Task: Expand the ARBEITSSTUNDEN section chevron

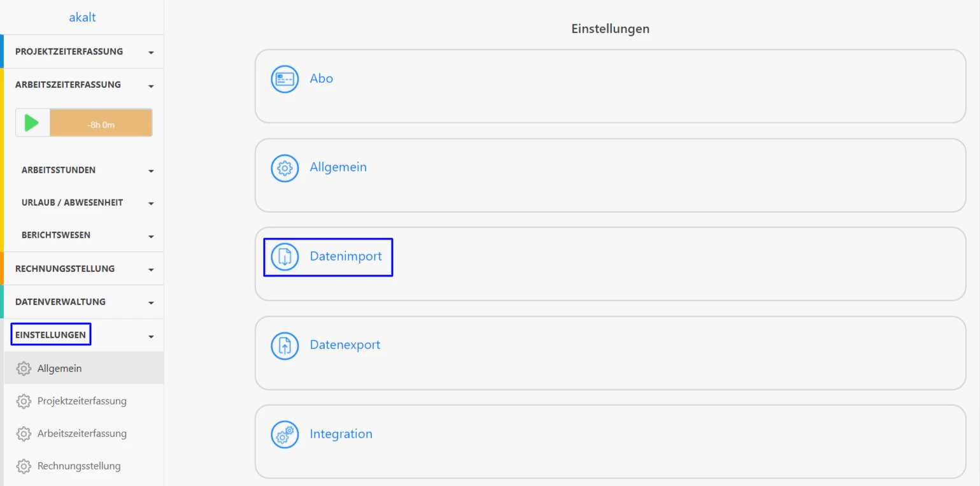Action: point(151,171)
